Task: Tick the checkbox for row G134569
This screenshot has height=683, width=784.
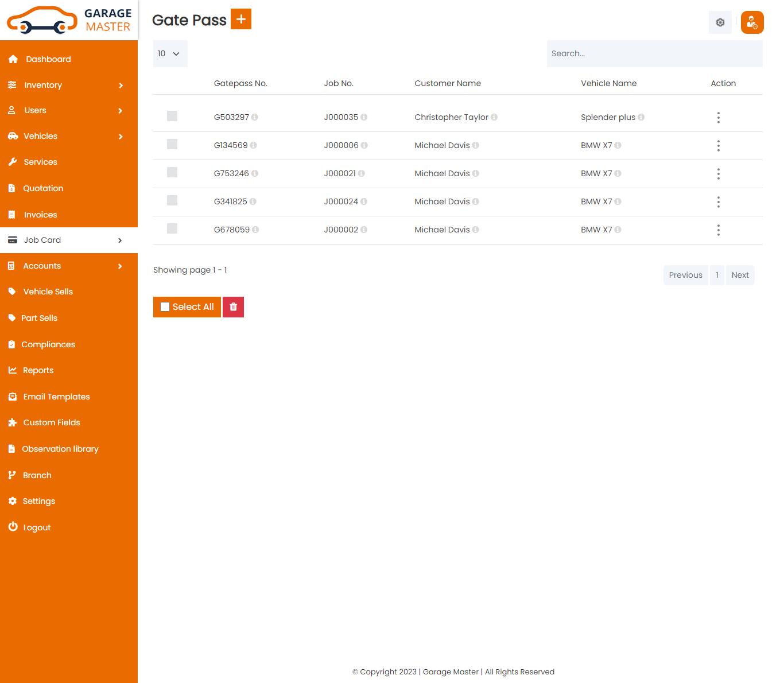Action: (x=172, y=145)
